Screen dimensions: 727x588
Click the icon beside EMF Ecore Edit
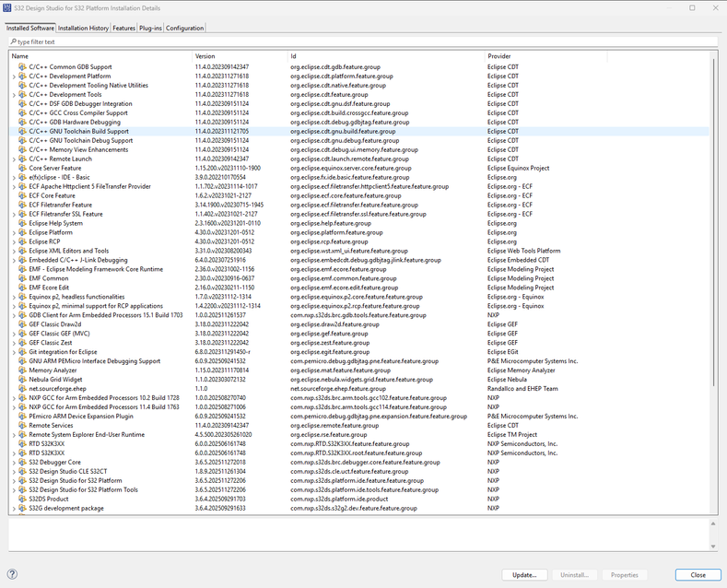tap(22, 288)
